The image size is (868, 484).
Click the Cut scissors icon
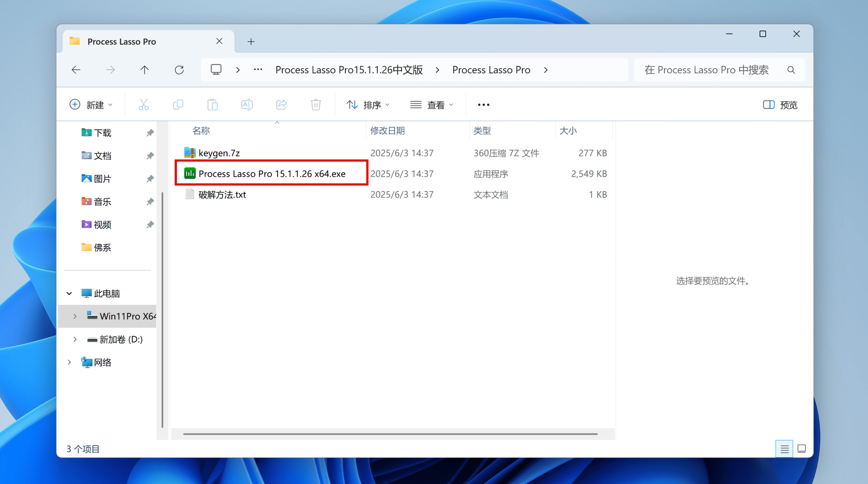[143, 105]
